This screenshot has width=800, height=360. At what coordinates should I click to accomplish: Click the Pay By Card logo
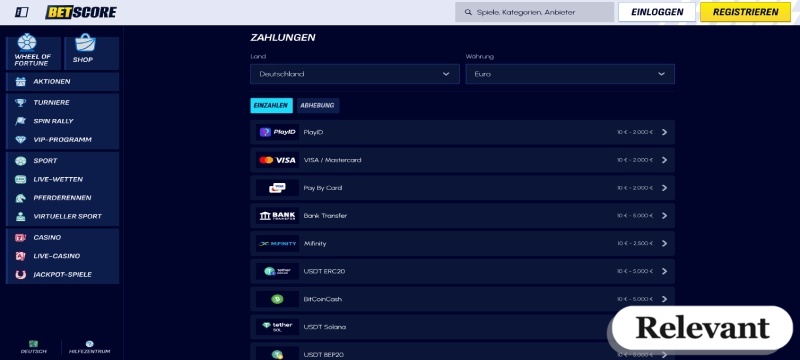coord(278,188)
